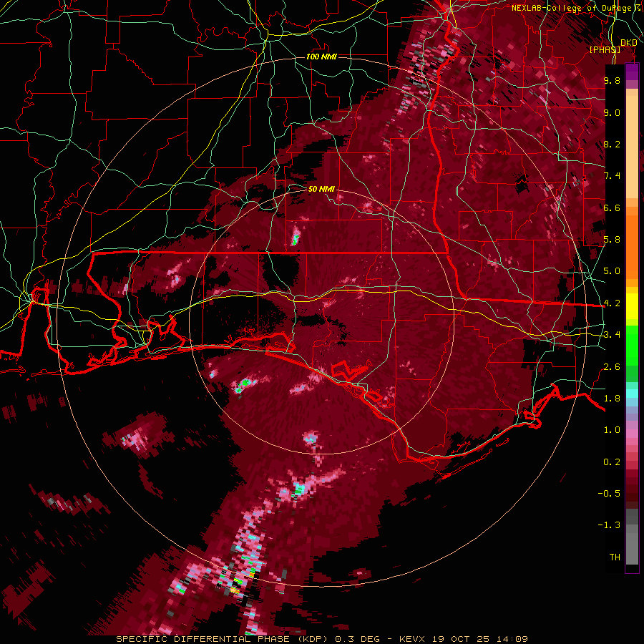
Task: Select the -1.3 scale value
Action: (609, 525)
